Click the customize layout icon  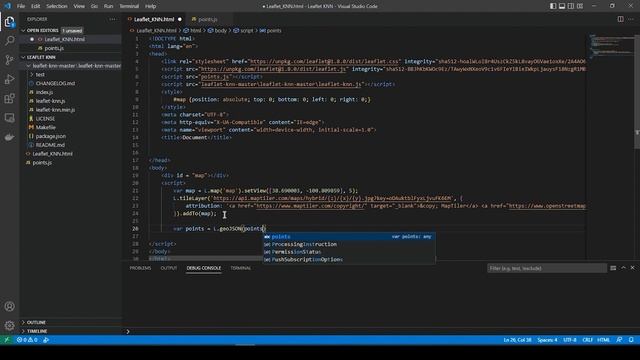(x=580, y=6)
